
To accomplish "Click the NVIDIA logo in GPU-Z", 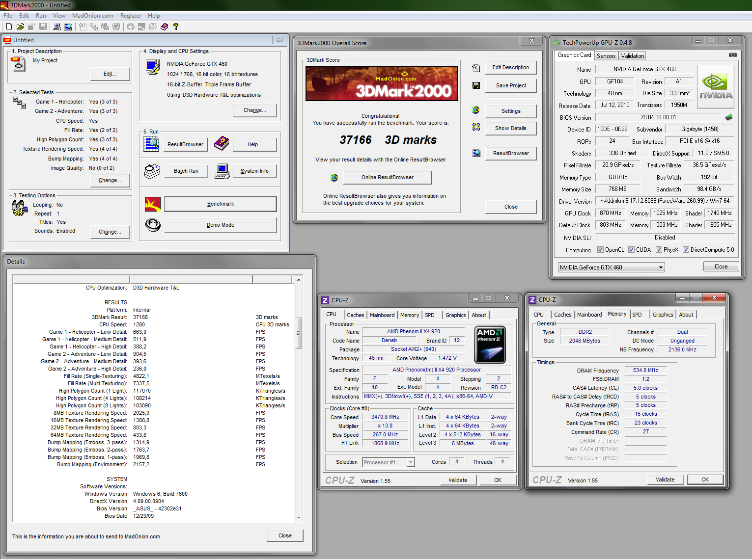I will click(x=716, y=87).
